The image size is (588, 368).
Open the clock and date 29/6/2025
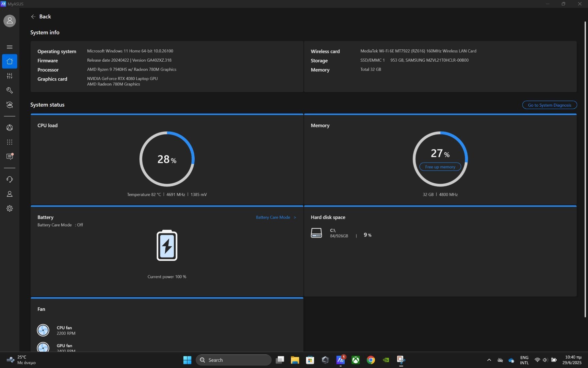coord(572,360)
